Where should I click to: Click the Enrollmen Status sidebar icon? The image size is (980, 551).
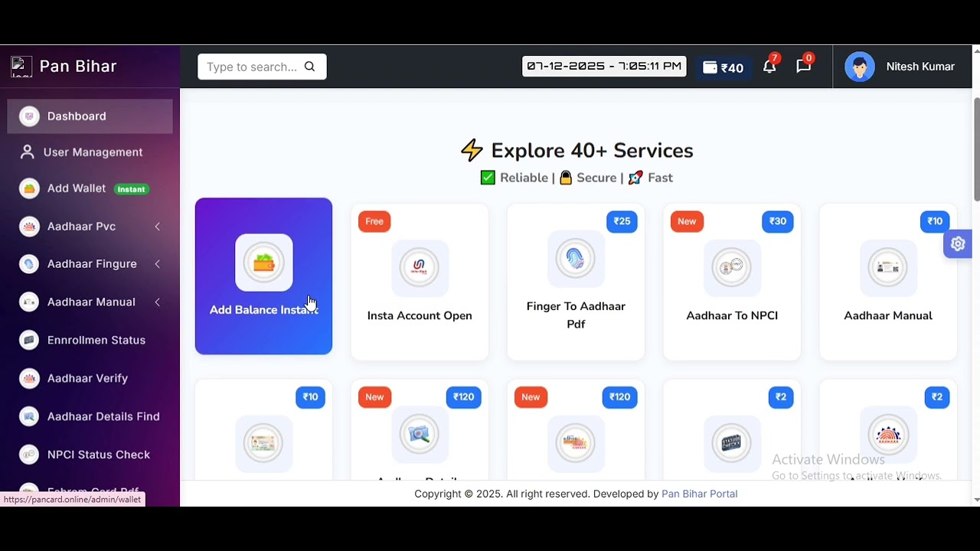(x=29, y=340)
